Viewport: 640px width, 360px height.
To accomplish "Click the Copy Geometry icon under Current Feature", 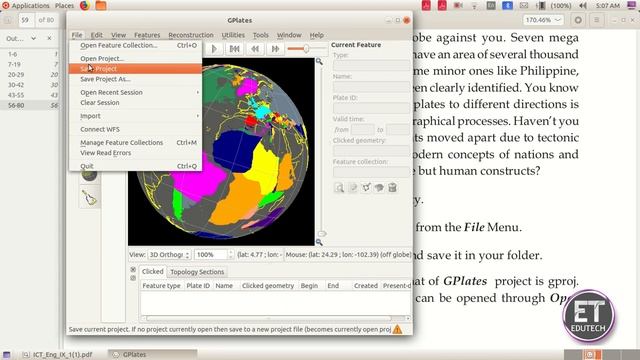I will coord(366,188).
